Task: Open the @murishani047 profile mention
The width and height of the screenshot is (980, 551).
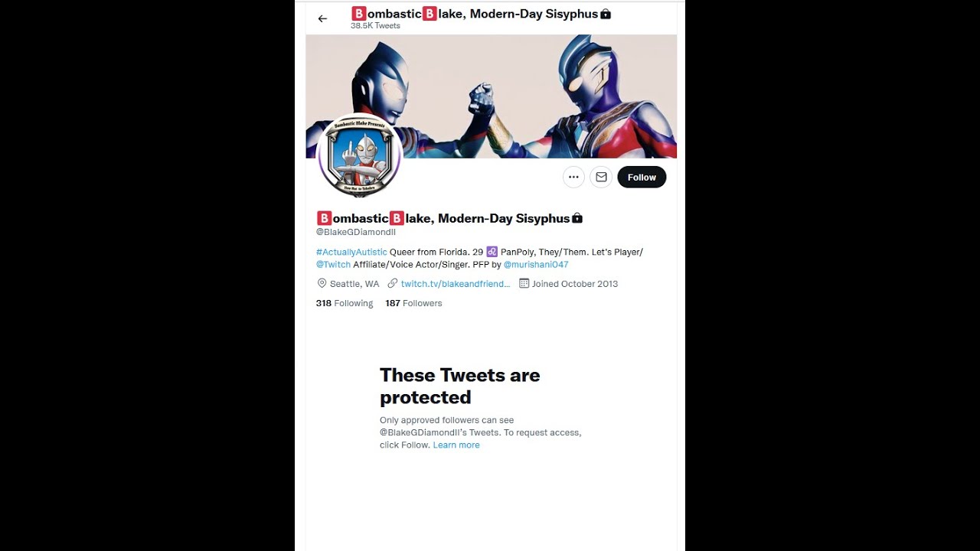Action: point(536,264)
